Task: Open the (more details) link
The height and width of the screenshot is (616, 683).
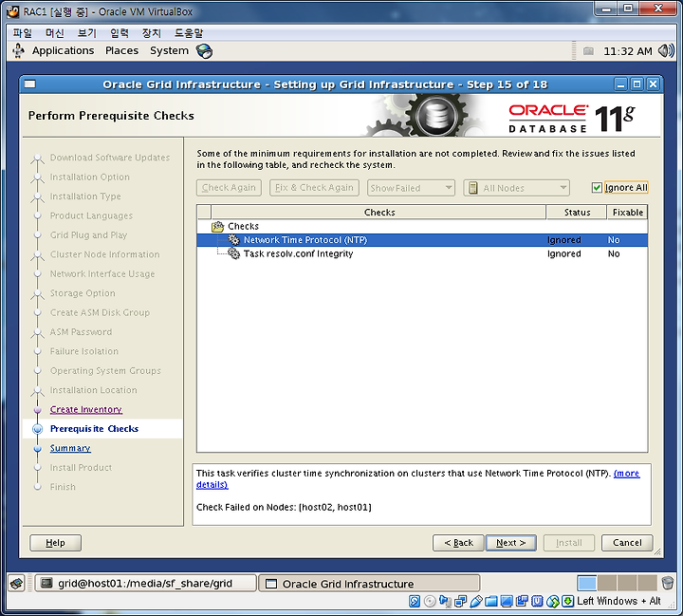Action: click(626, 474)
